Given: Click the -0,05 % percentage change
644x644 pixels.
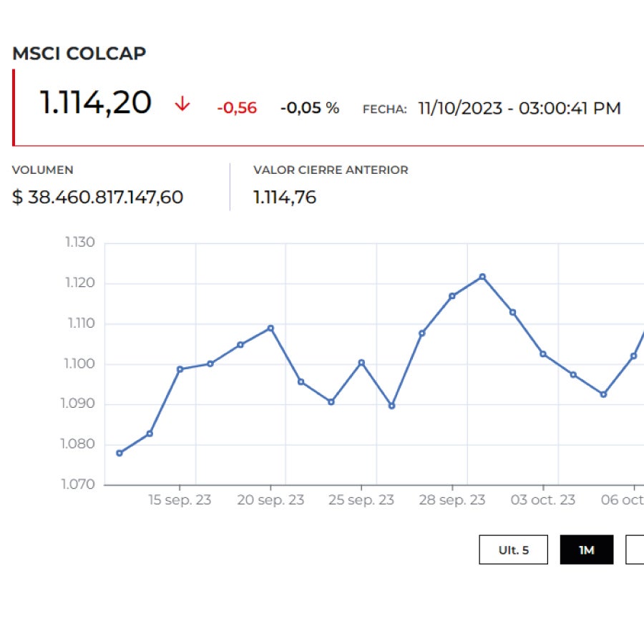Looking at the screenshot, I should (309, 107).
